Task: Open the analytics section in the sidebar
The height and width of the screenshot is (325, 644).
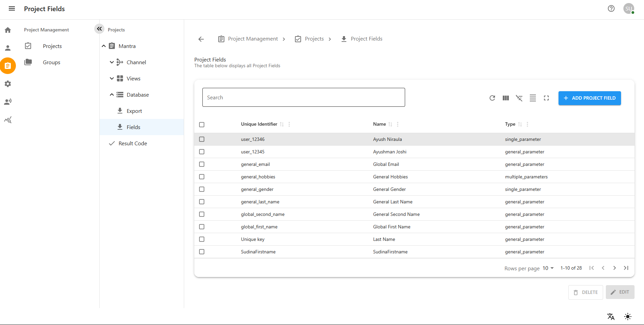Action: coord(7,120)
